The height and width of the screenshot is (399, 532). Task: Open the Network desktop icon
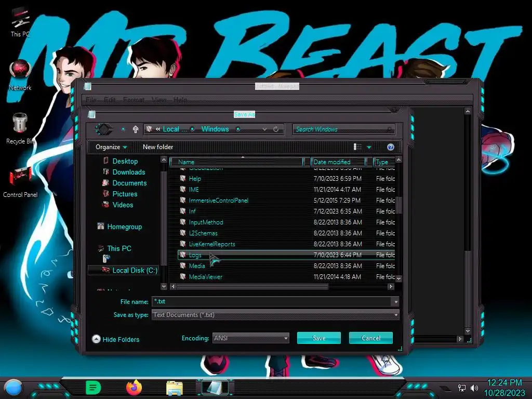[x=20, y=75]
